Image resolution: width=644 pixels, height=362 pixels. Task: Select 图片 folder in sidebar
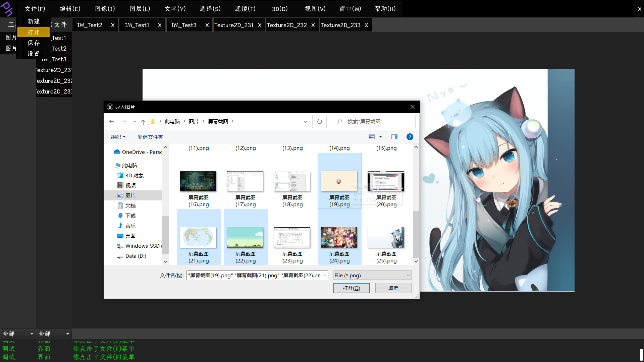pyautogui.click(x=126, y=195)
